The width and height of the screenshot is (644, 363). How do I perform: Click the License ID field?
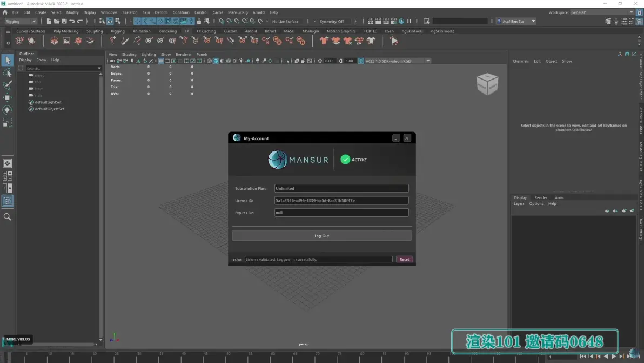pos(341,201)
